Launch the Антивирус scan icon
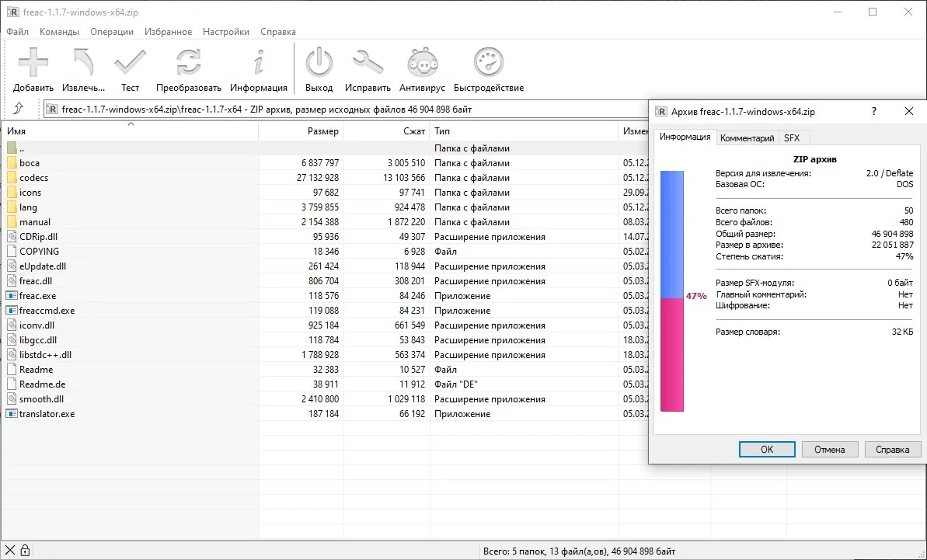 pos(422,63)
